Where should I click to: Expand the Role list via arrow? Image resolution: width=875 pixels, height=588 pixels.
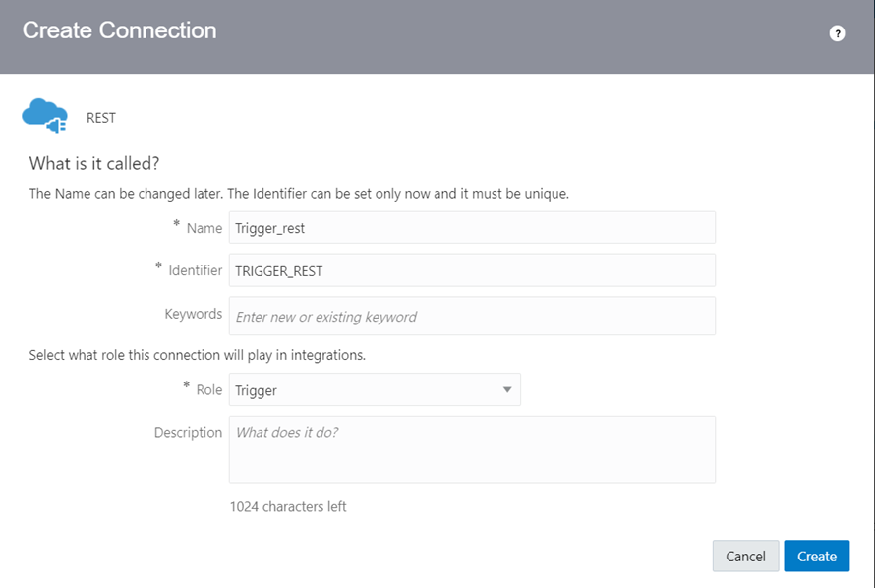point(507,390)
